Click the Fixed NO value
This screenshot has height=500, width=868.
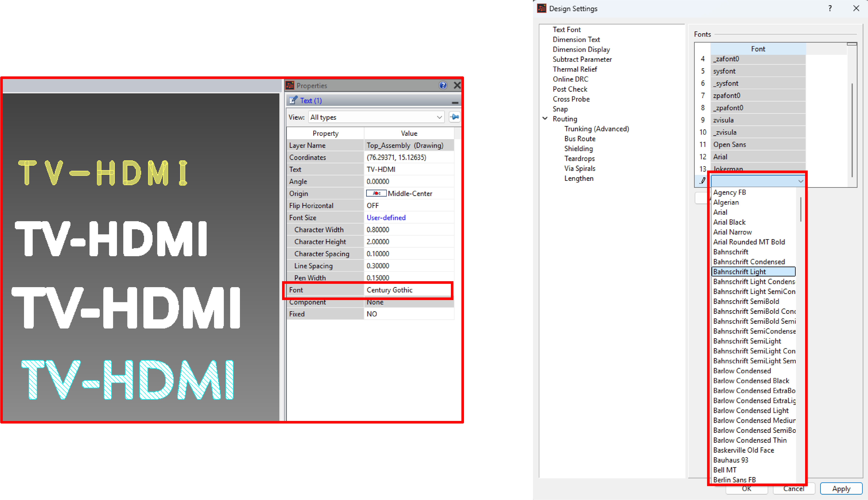(x=409, y=314)
